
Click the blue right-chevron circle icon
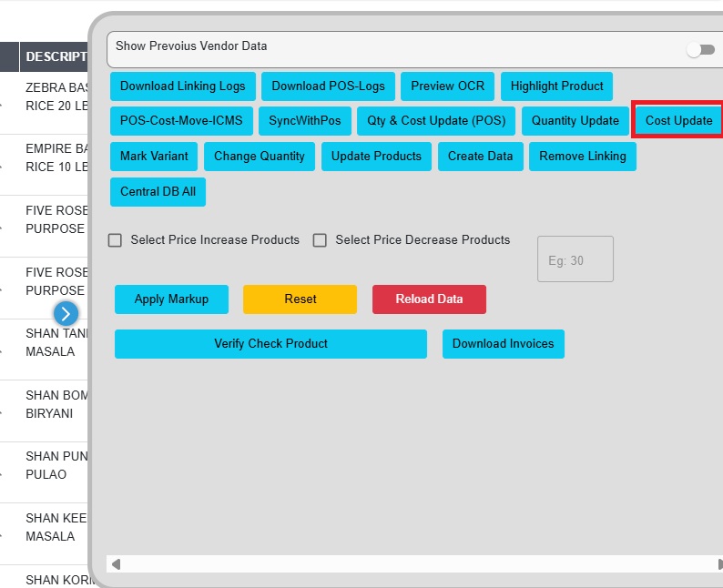[x=66, y=314]
